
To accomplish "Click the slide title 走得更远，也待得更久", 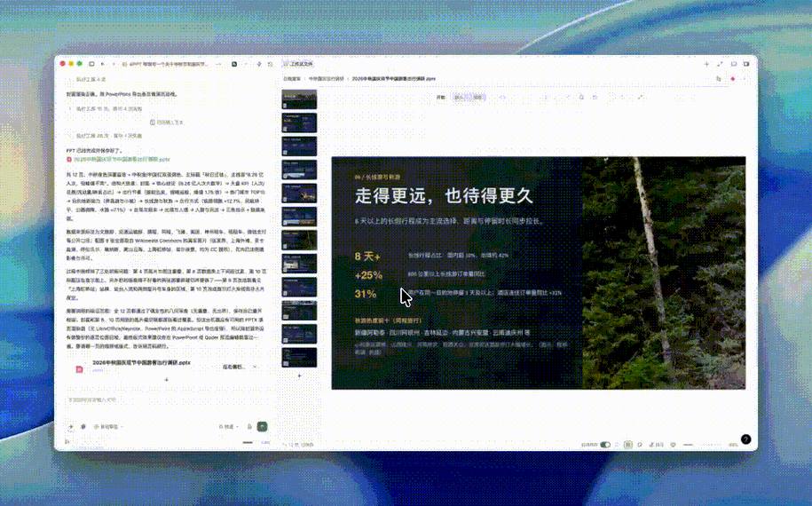I will point(444,196).
